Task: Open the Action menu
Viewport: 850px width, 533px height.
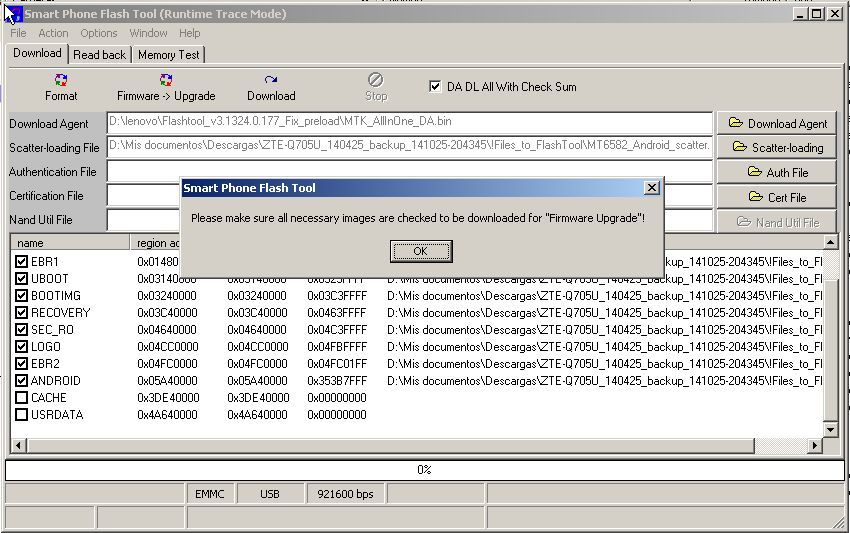Action: tap(53, 33)
